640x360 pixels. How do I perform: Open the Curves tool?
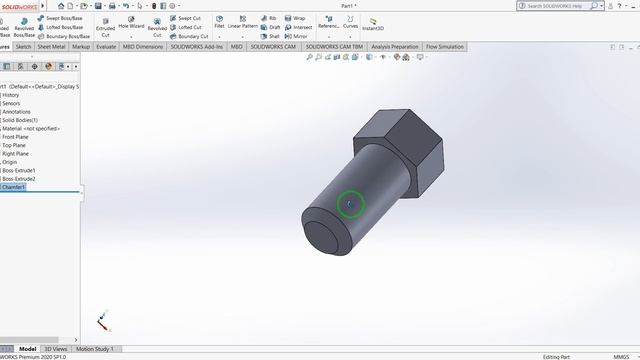pyautogui.click(x=350, y=22)
